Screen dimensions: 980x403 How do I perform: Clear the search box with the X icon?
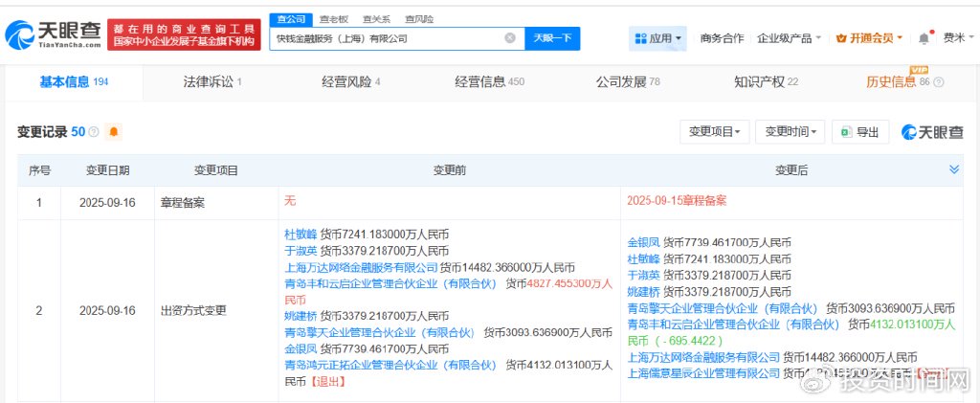[510, 38]
